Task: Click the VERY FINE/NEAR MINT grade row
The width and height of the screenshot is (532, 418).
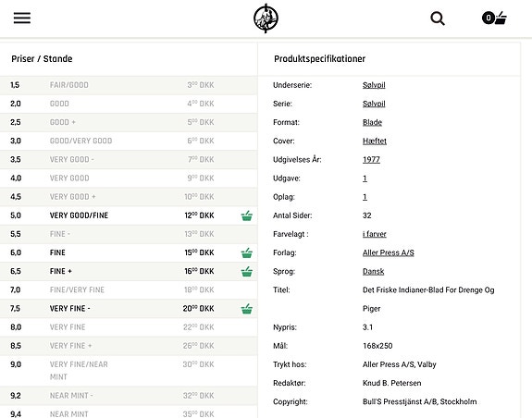Action: [x=129, y=371]
